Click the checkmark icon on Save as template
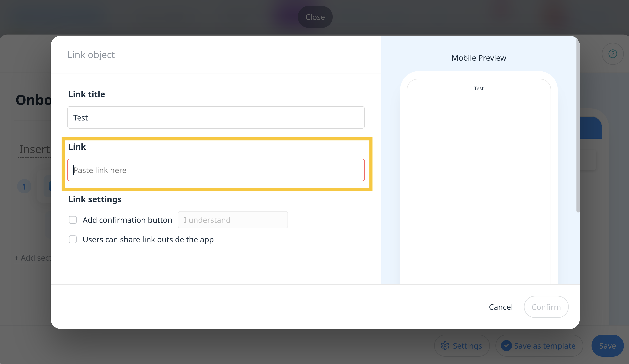This screenshot has width=629, height=364. click(x=506, y=345)
